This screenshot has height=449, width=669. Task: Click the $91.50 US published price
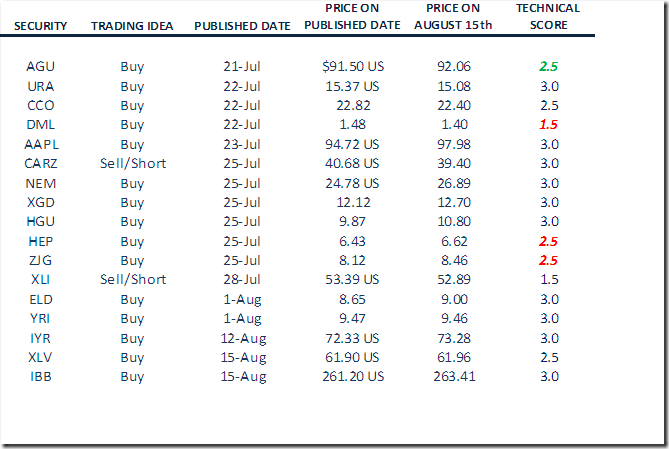click(x=352, y=67)
